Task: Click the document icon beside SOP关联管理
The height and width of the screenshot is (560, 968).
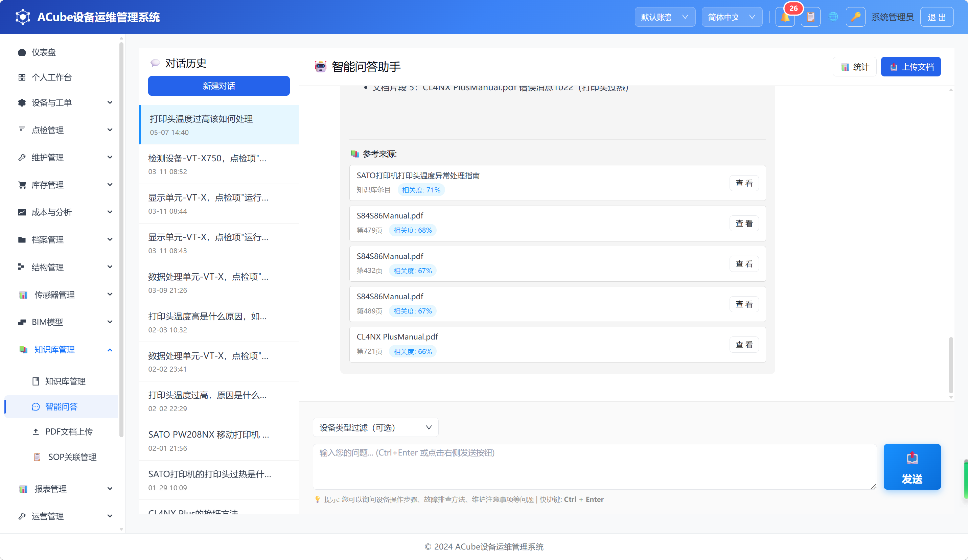Action: pyautogui.click(x=37, y=457)
